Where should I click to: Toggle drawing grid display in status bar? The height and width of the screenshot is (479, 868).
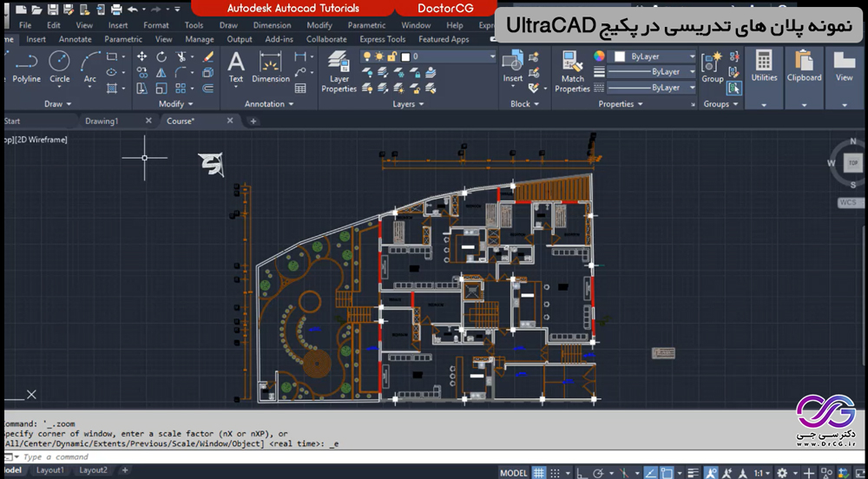pos(539,473)
